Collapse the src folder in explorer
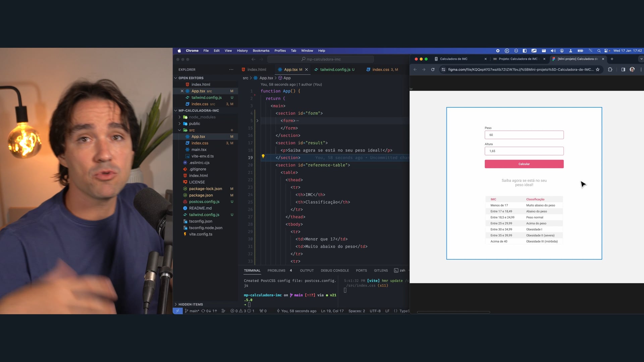The height and width of the screenshot is (362, 644). point(192,130)
